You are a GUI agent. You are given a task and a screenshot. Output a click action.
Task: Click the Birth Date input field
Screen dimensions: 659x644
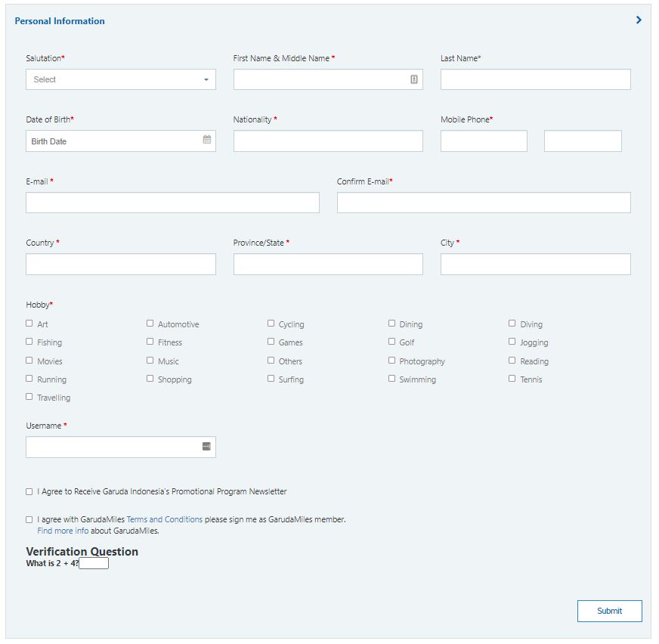click(121, 141)
